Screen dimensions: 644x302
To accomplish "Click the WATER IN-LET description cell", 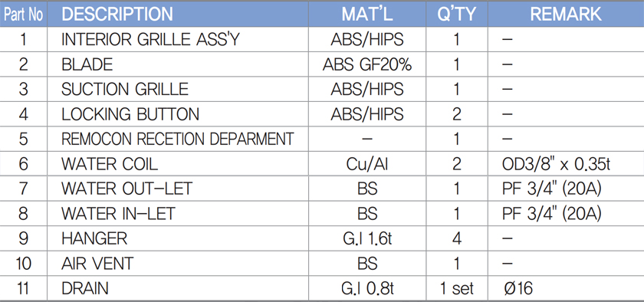I will (x=177, y=214).
